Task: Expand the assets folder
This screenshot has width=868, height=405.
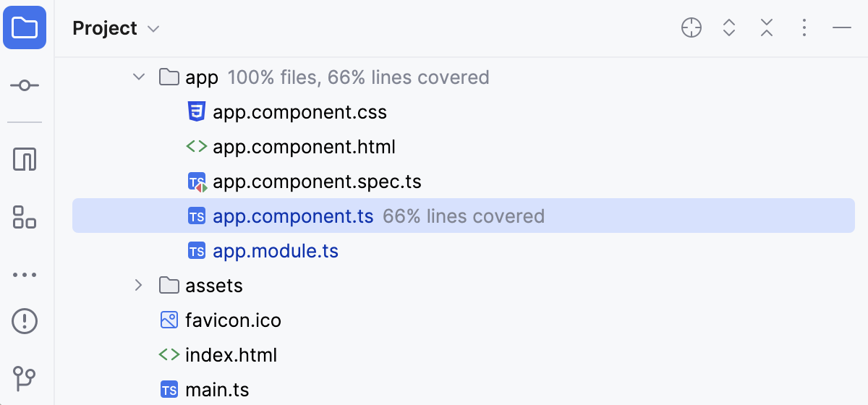Action: point(139,286)
